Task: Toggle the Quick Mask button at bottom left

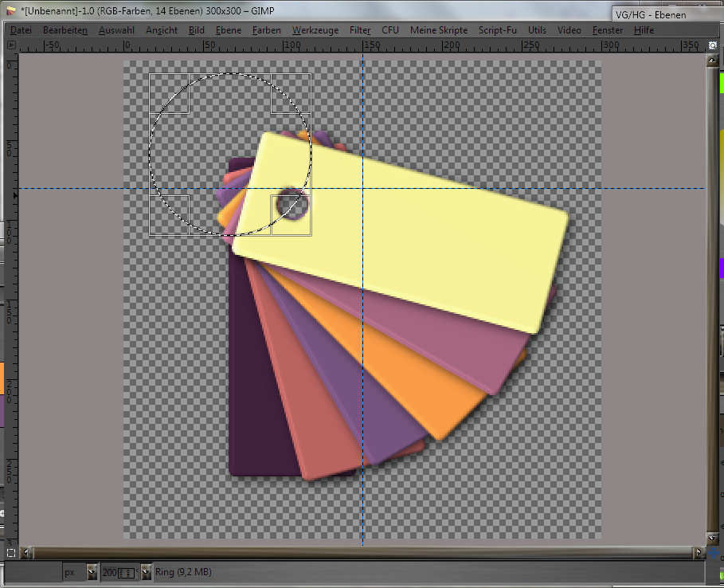Action: click(x=11, y=552)
